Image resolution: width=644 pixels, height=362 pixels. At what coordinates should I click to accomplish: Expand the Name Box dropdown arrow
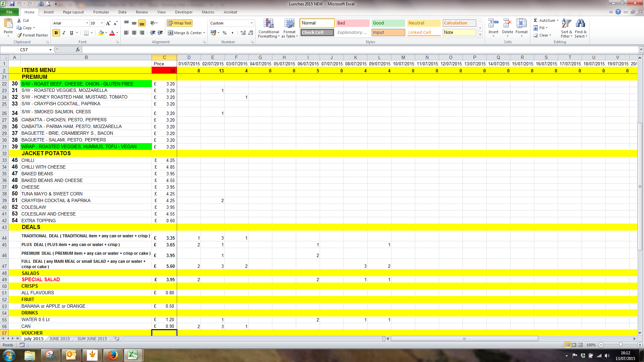(50, 50)
